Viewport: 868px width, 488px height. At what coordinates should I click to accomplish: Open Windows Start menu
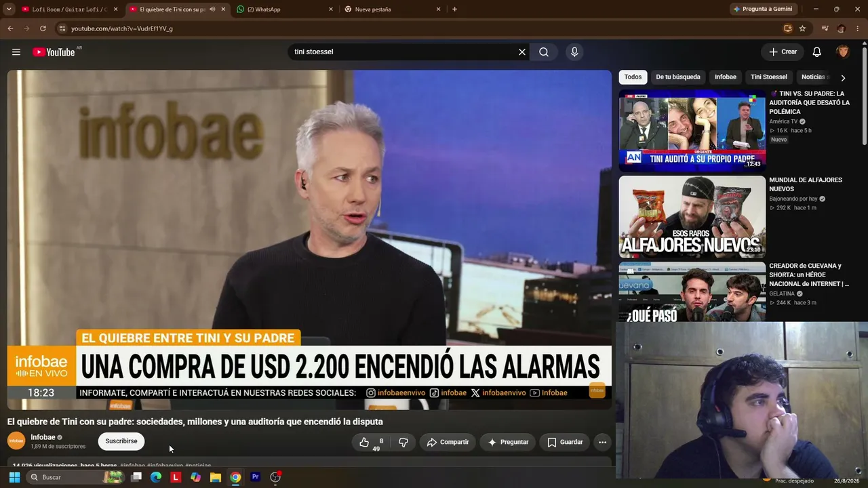pos(14,477)
